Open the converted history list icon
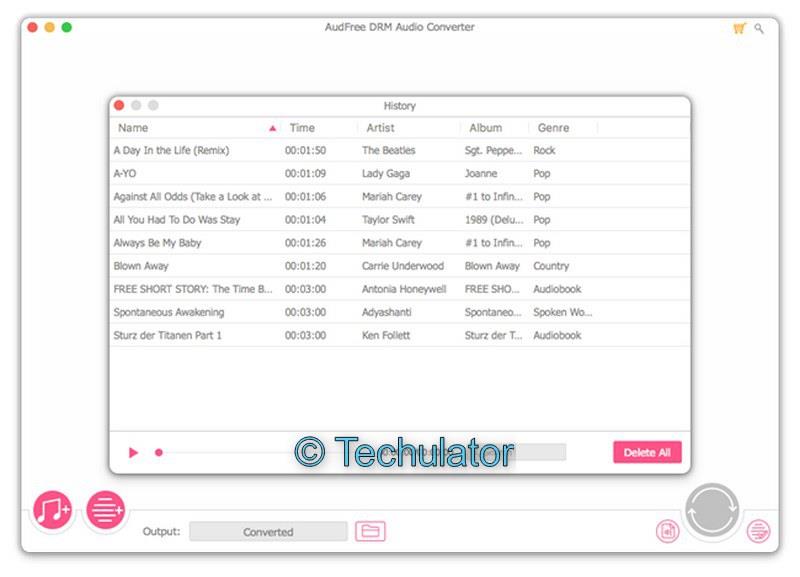800x577 pixels. (759, 531)
